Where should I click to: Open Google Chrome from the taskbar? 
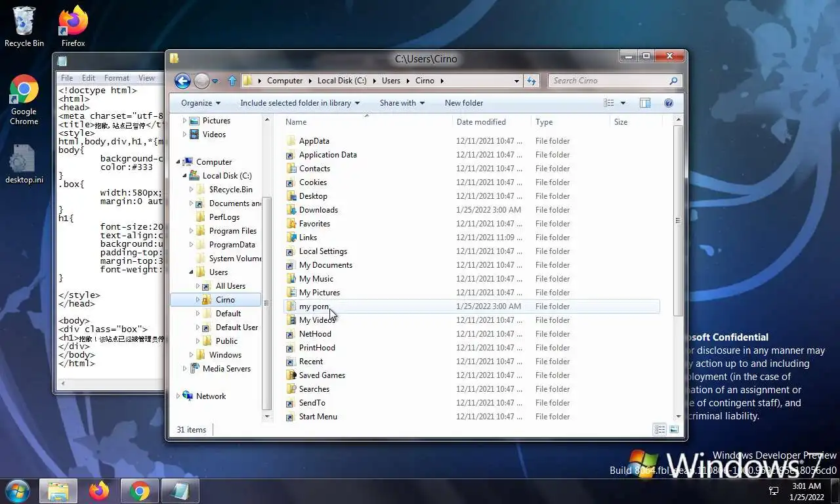pos(139,491)
